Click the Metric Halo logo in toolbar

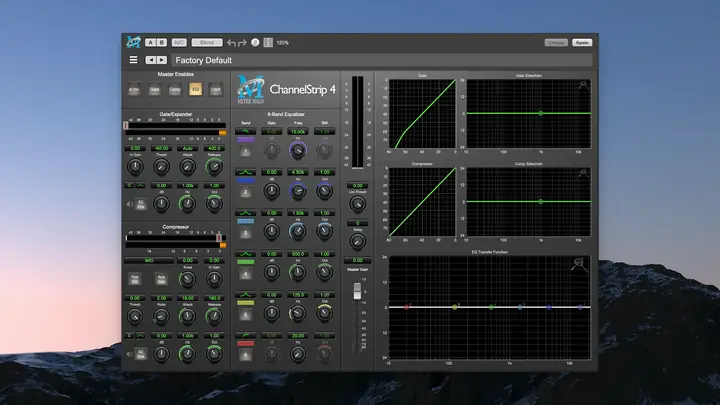[134, 42]
